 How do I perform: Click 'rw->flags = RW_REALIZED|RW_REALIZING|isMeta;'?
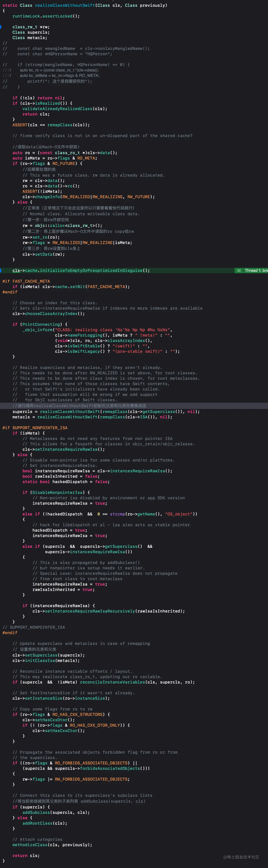[x=77, y=243]
